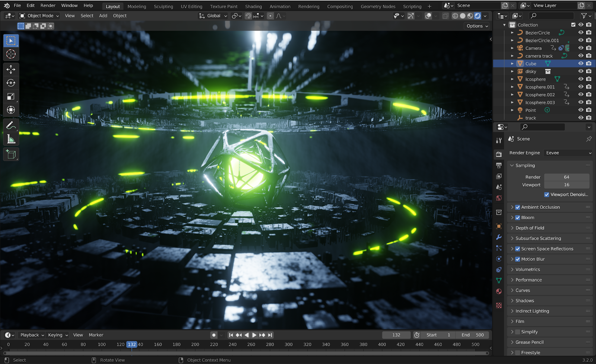Select the 3D Cursor tool
The width and height of the screenshot is (596, 364).
point(11,54)
